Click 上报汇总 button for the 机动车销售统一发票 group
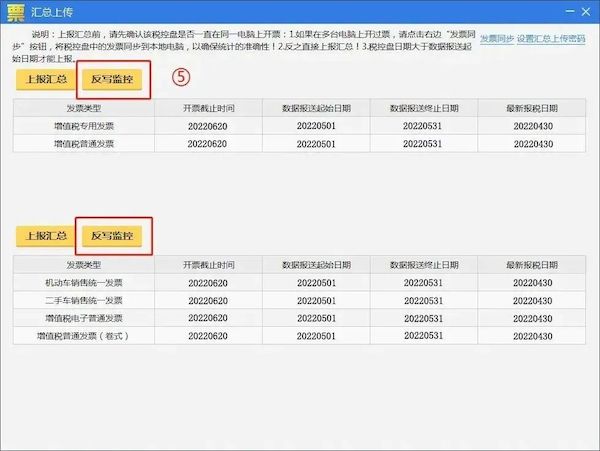600x451 pixels. [x=46, y=236]
